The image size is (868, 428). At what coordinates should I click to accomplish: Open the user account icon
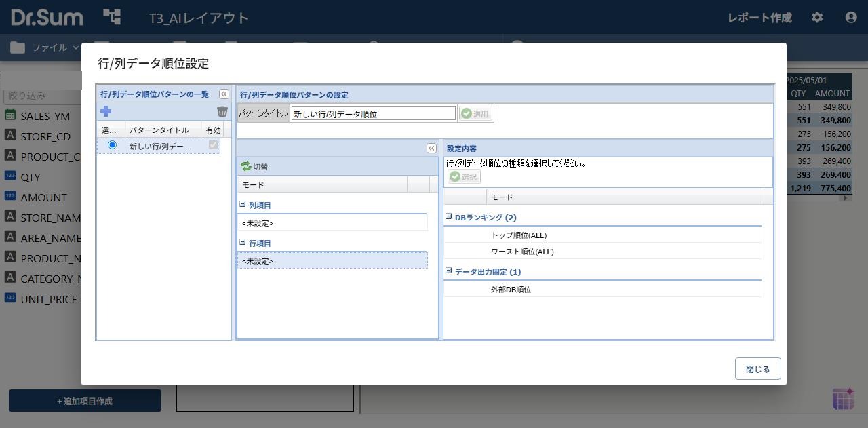[x=851, y=18]
